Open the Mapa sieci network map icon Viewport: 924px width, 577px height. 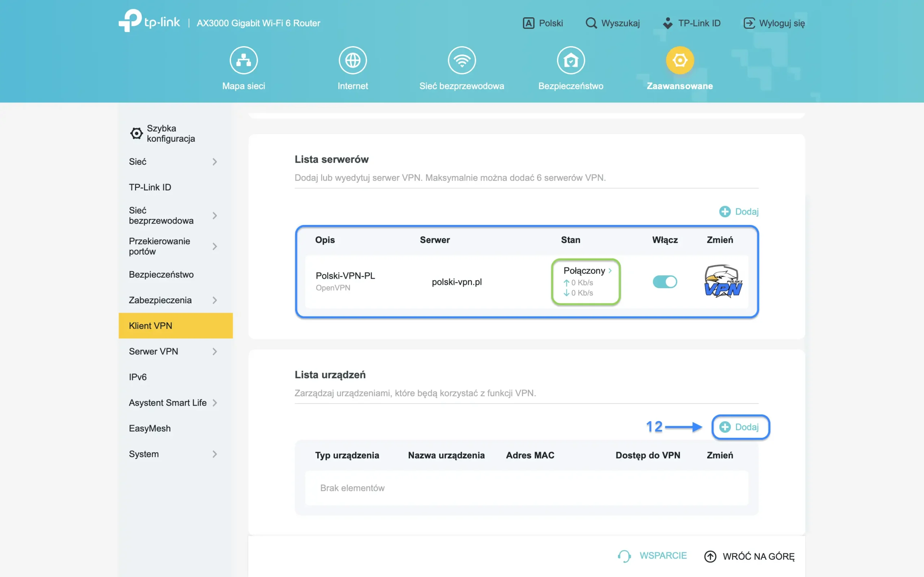tap(244, 60)
